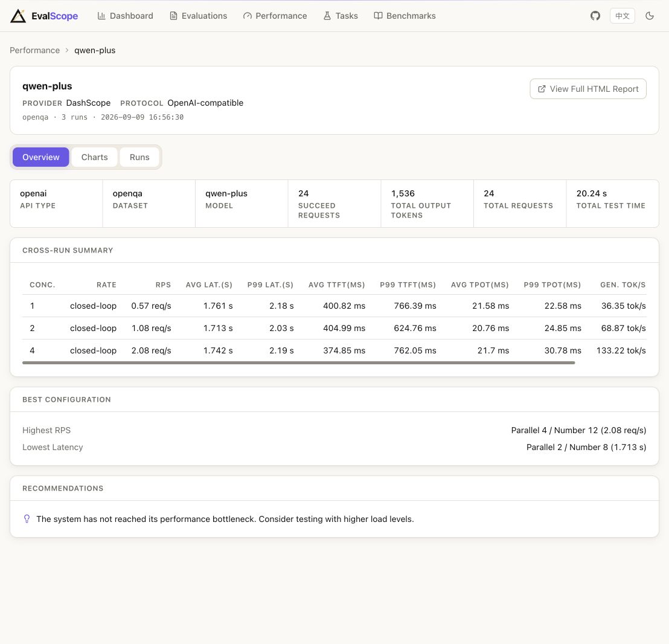Open the Tasks nav item

[x=341, y=16]
